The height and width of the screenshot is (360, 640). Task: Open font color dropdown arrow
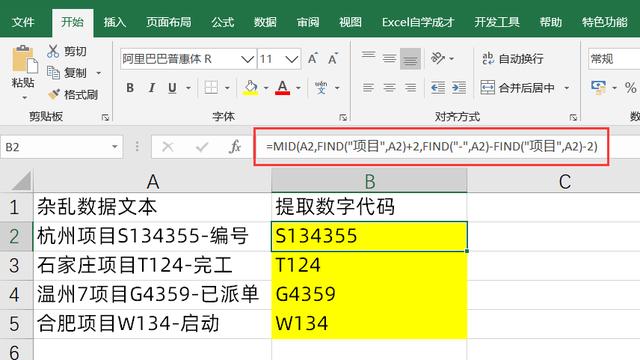pos(298,88)
